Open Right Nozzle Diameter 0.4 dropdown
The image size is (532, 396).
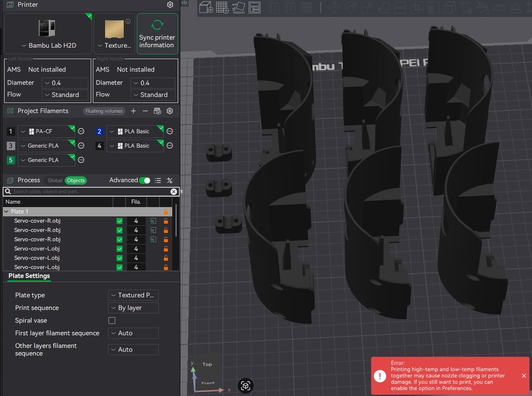(x=153, y=83)
